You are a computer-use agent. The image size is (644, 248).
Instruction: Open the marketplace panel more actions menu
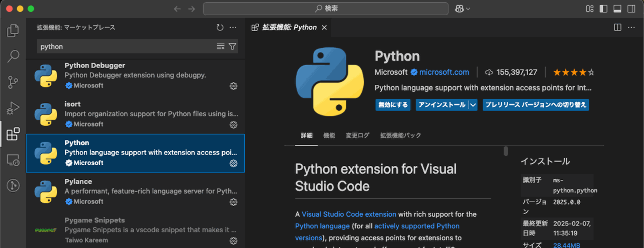[233, 27]
